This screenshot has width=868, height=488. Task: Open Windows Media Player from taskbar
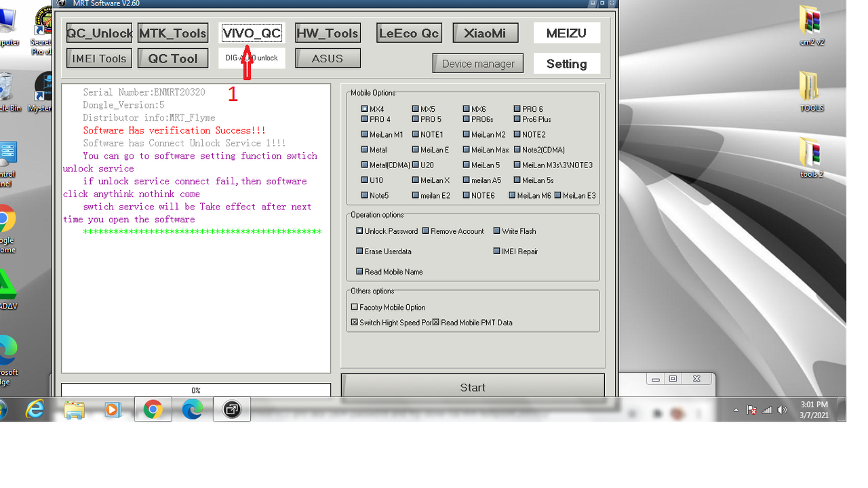click(113, 409)
